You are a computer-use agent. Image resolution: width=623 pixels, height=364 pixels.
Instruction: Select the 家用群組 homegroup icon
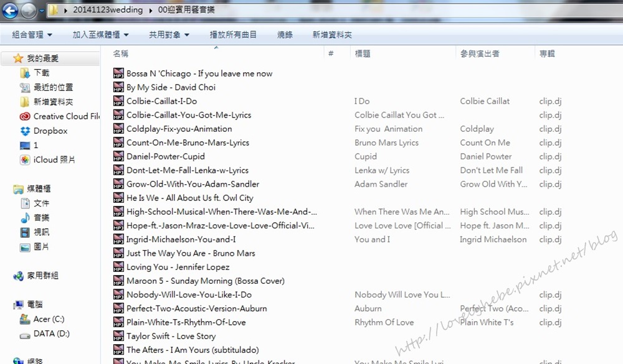pos(18,276)
